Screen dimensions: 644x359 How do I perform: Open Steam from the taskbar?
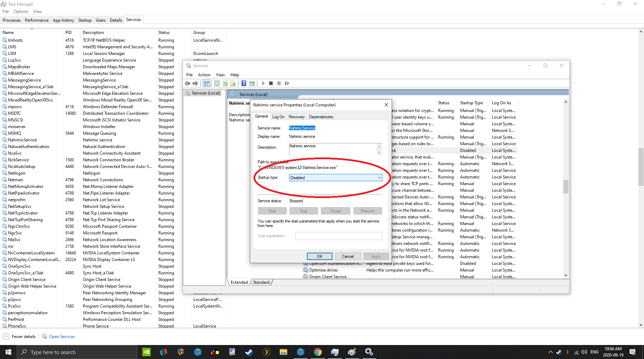pyautogui.click(x=249, y=352)
